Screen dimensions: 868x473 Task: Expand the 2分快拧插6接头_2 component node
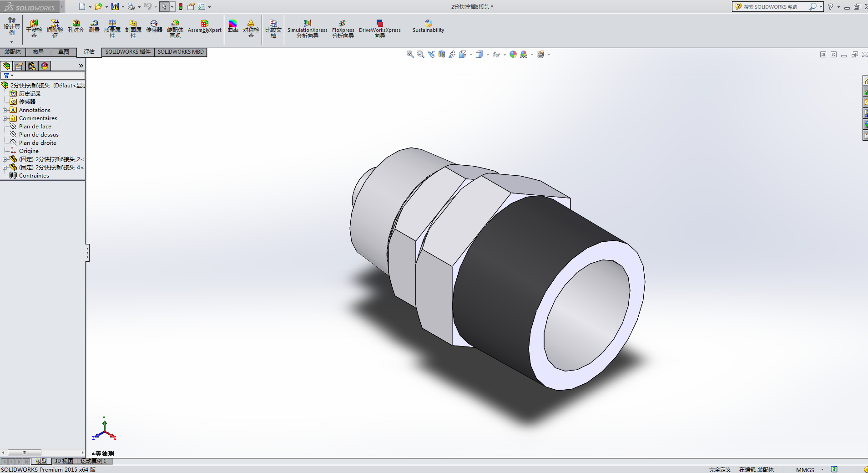point(5,159)
